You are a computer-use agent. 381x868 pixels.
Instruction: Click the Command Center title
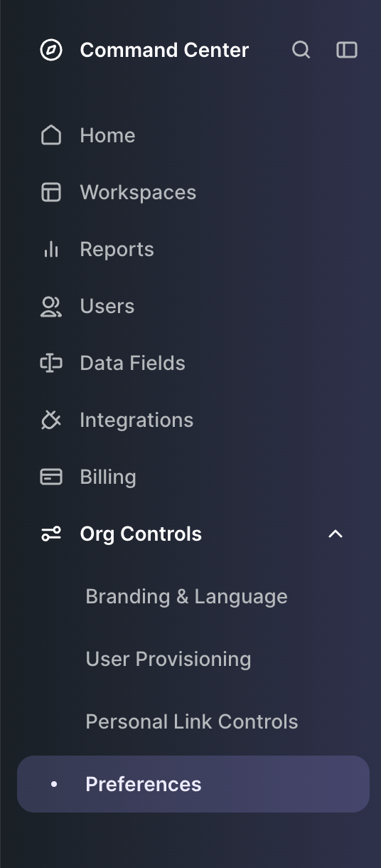[x=164, y=50]
